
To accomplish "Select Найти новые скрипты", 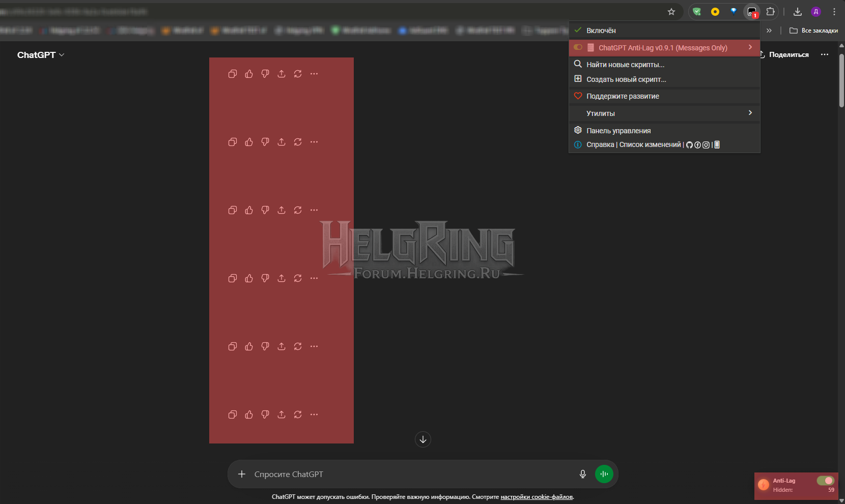I will coord(664,65).
